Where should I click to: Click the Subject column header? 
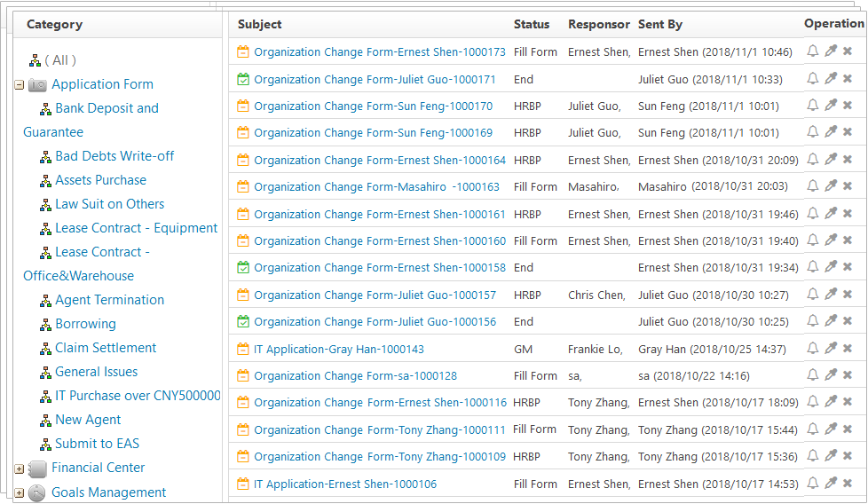260,24
